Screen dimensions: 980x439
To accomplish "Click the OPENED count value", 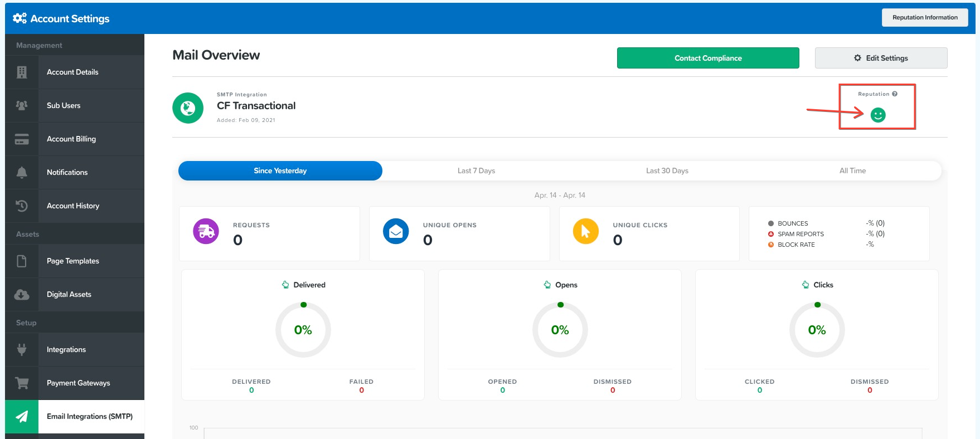I will coord(502,390).
